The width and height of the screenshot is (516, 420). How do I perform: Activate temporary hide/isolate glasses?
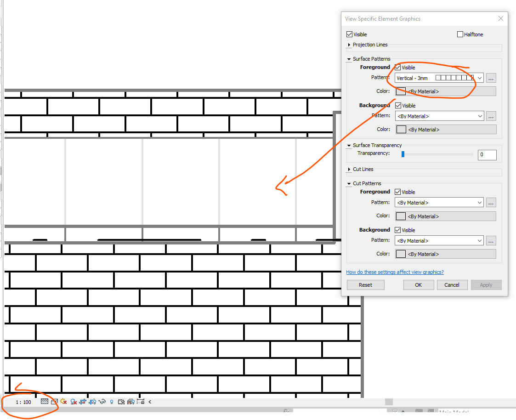pyautogui.click(x=102, y=401)
